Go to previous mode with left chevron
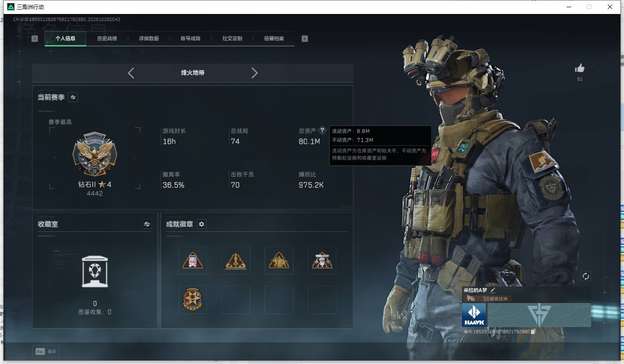 coord(131,73)
